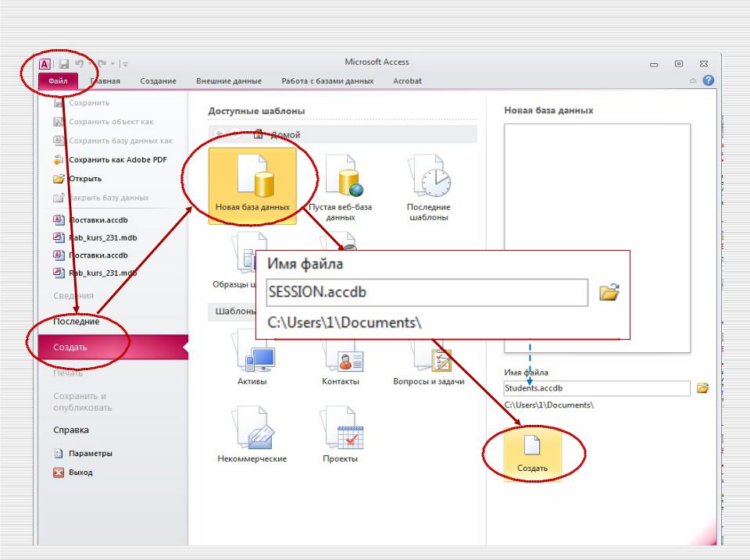Click the Undo icon in quick access toolbar

(79, 63)
